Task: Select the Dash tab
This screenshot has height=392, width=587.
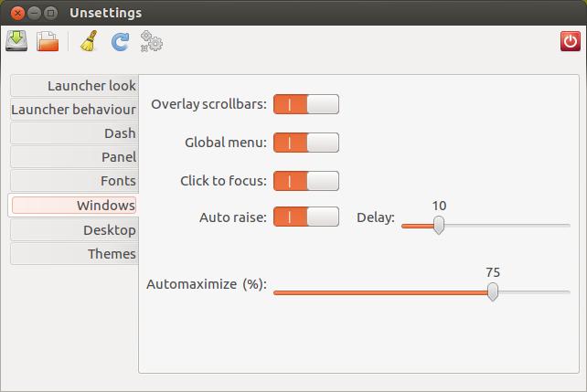Action: (x=74, y=133)
